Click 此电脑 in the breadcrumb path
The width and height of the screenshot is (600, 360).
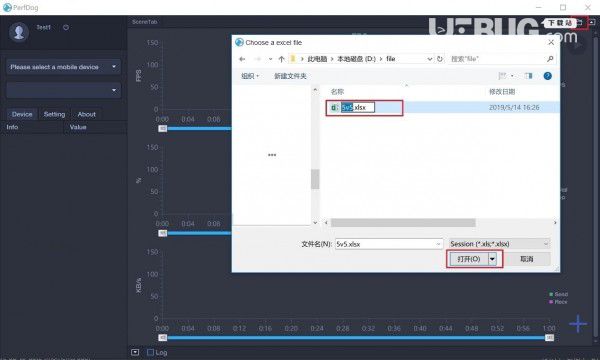click(x=317, y=59)
